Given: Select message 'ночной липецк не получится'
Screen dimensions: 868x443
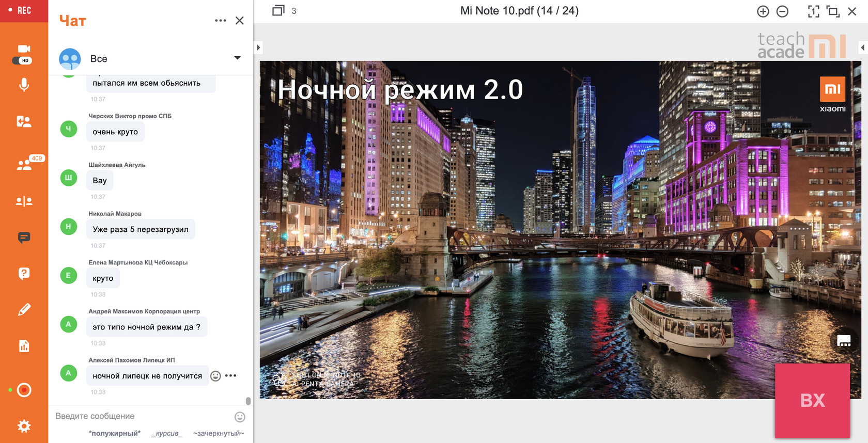Looking at the screenshot, I should coord(147,376).
